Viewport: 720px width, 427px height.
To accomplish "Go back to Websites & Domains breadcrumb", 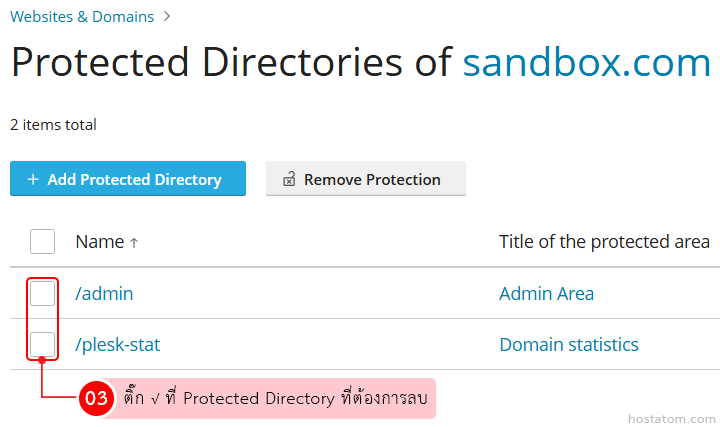I will 82,16.
